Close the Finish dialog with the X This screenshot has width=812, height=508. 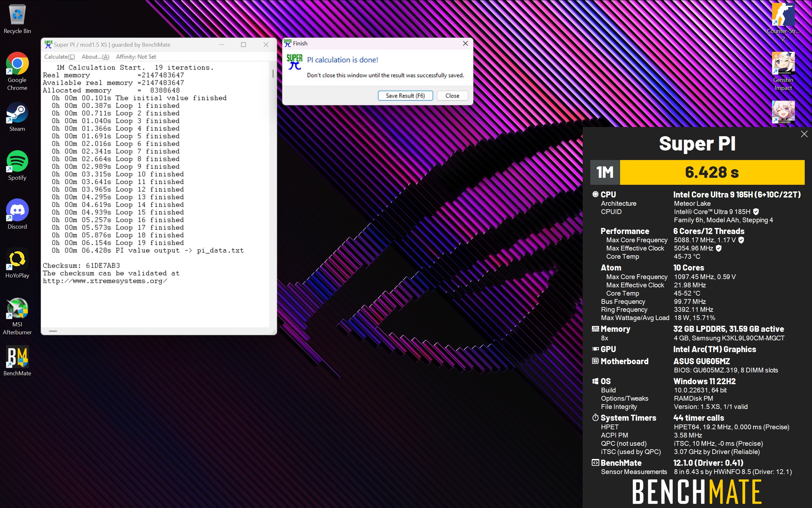click(x=465, y=43)
